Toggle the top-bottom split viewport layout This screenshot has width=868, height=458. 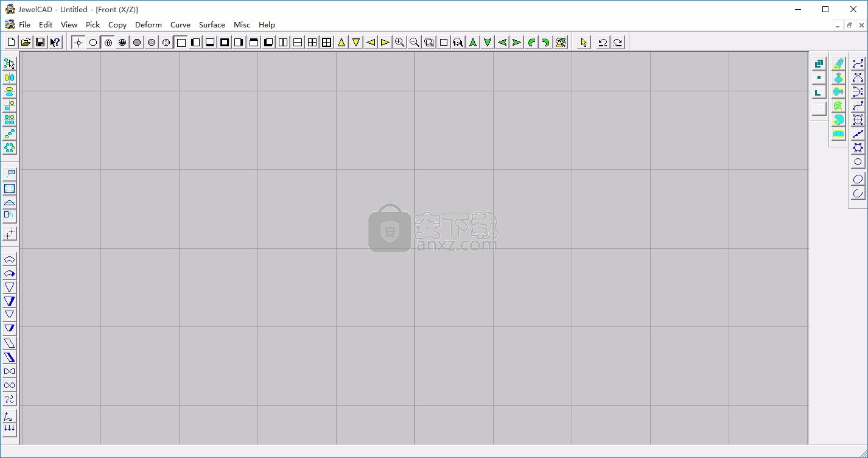click(x=298, y=42)
